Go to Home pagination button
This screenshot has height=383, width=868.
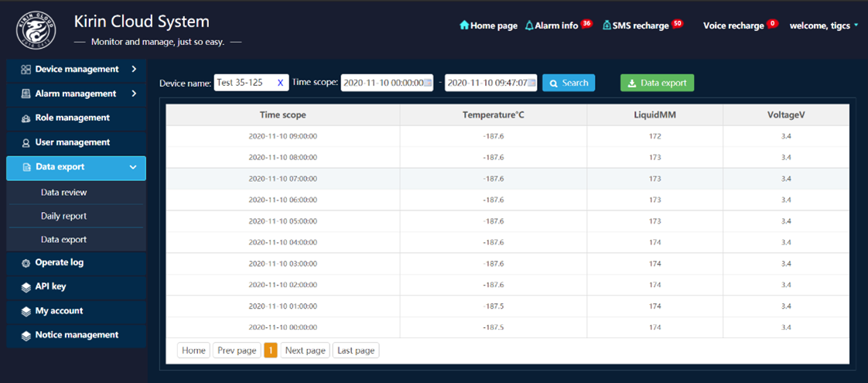[193, 351]
